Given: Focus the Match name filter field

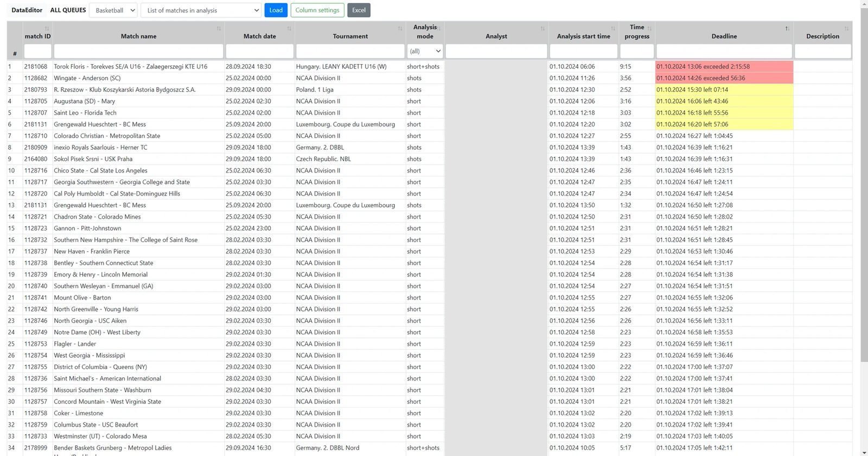Looking at the screenshot, I should [x=138, y=51].
